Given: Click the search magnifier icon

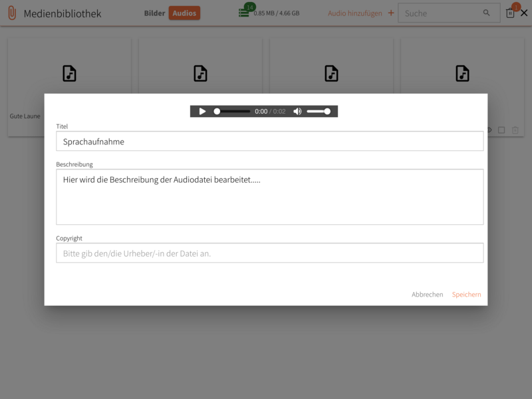Looking at the screenshot, I should click(x=487, y=13).
